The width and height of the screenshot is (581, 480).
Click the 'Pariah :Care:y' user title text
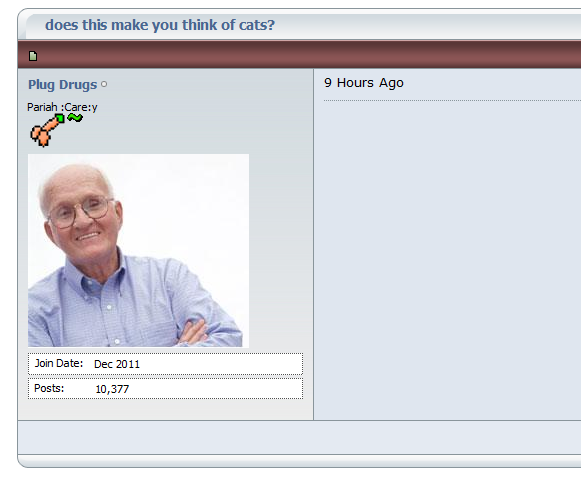[62, 107]
